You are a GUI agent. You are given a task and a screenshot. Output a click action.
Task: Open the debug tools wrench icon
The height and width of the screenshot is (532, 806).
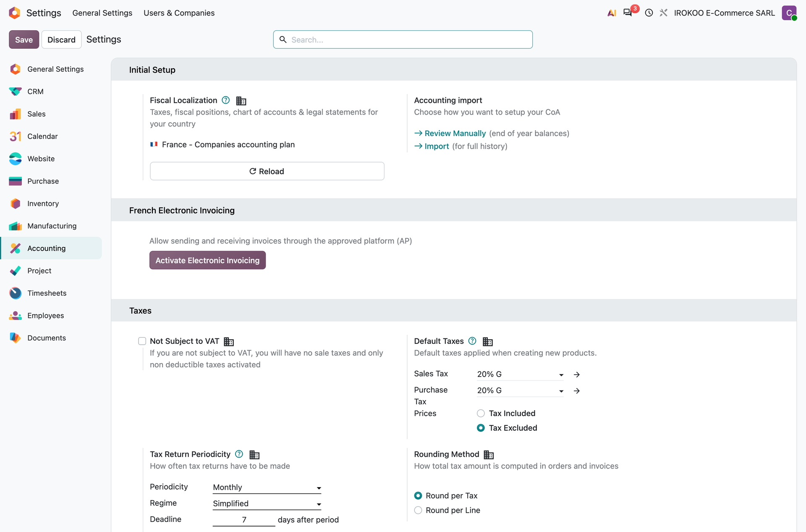pos(664,13)
